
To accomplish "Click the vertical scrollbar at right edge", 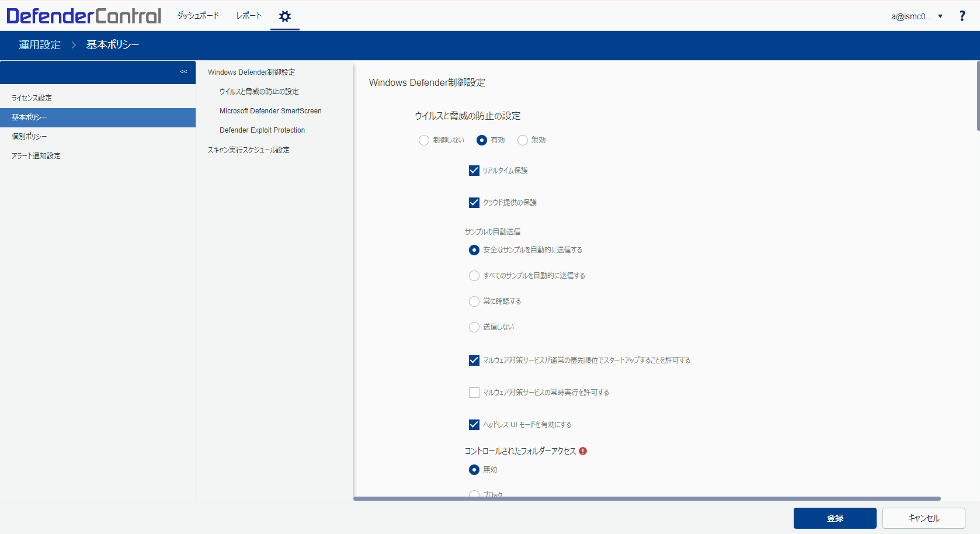I will point(978,96).
